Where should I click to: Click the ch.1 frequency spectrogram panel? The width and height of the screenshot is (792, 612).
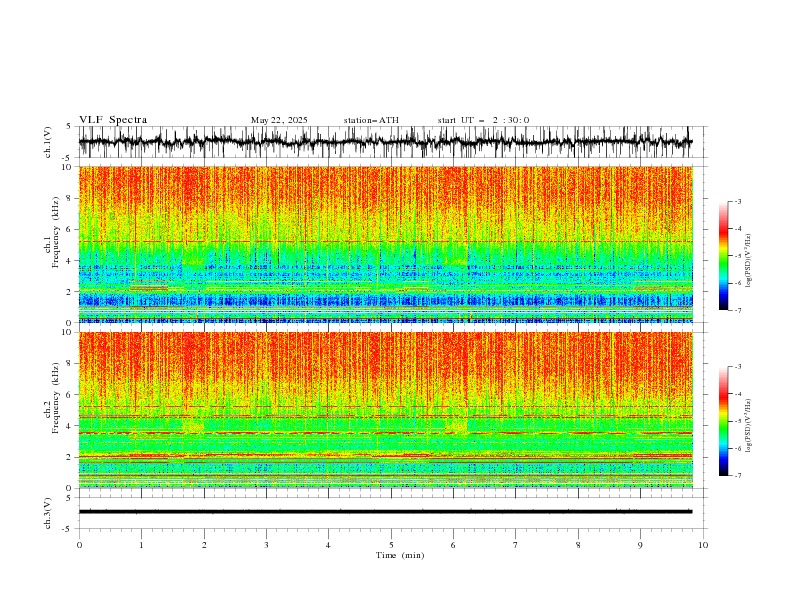[385, 244]
